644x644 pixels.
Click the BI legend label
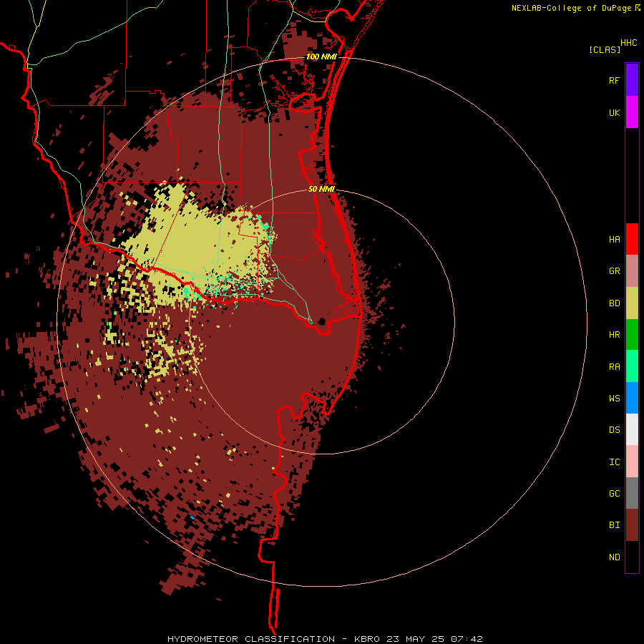pos(614,525)
